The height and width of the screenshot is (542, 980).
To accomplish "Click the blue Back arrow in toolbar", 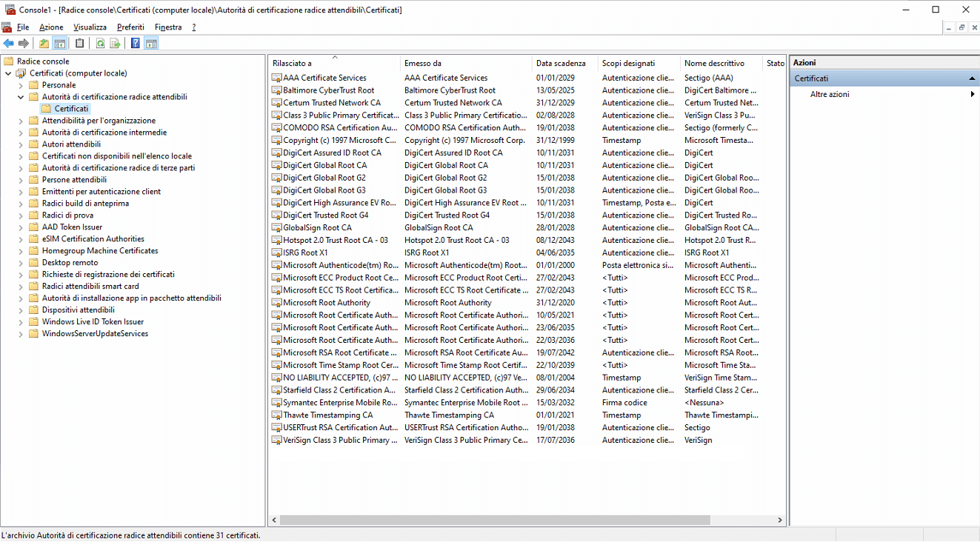I will [x=9, y=44].
